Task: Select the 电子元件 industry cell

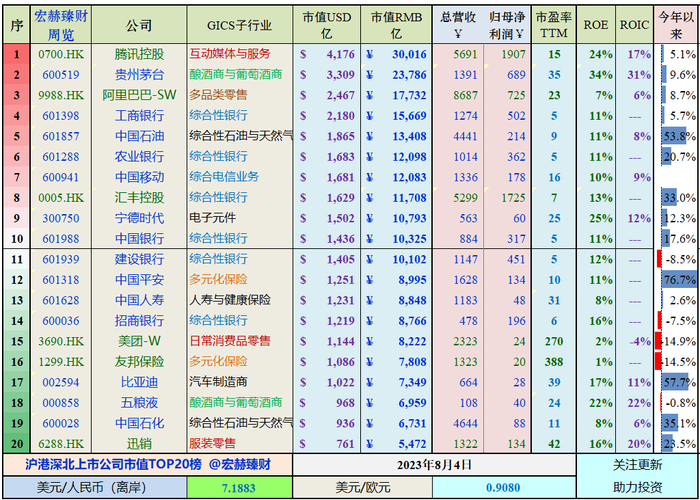Action: (x=240, y=218)
